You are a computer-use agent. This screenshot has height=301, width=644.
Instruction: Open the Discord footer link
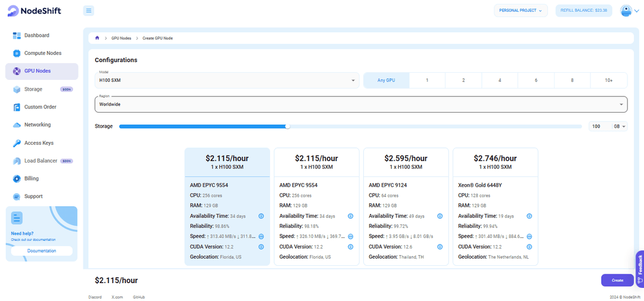coord(95,297)
